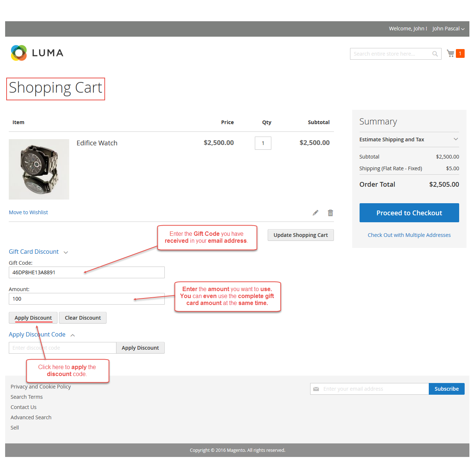The height and width of the screenshot is (476, 476).
Task: Open Check Out with Multiple Addresses
Action: pos(409,235)
